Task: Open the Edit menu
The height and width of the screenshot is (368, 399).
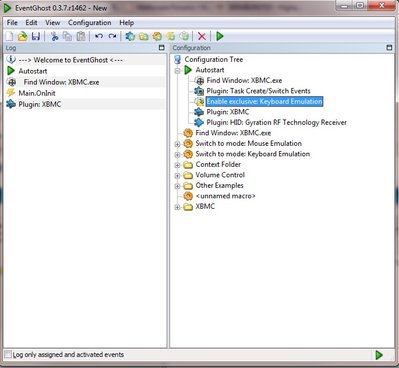Action: pos(31,23)
